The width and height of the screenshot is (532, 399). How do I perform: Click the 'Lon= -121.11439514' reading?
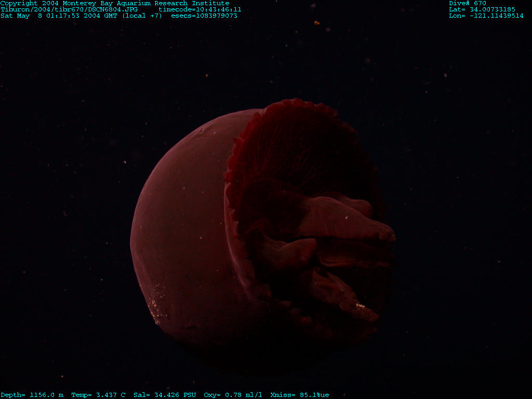point(486,16)
